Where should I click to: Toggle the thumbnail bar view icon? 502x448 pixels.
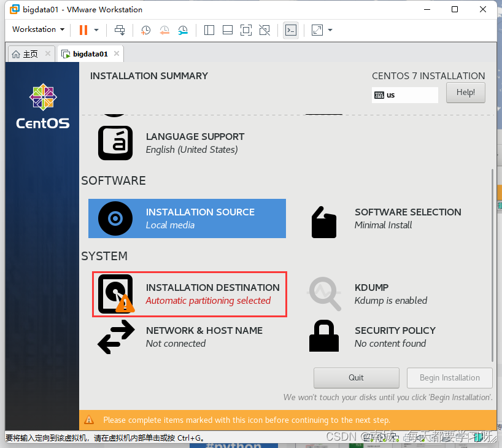pyautogui.click(x=228, y=30)
